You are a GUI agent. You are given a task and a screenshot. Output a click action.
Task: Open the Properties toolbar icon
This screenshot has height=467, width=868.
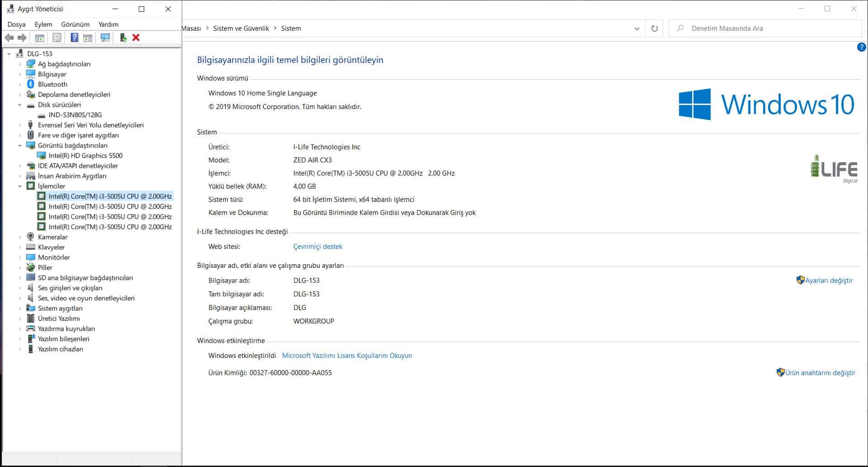point(57,38)
